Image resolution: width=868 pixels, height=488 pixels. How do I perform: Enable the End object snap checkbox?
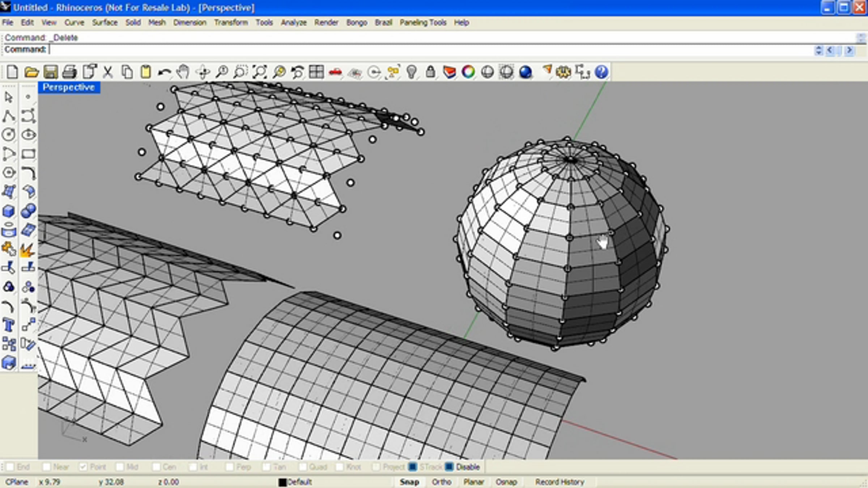pyautogui.click(x=10, y=467)
